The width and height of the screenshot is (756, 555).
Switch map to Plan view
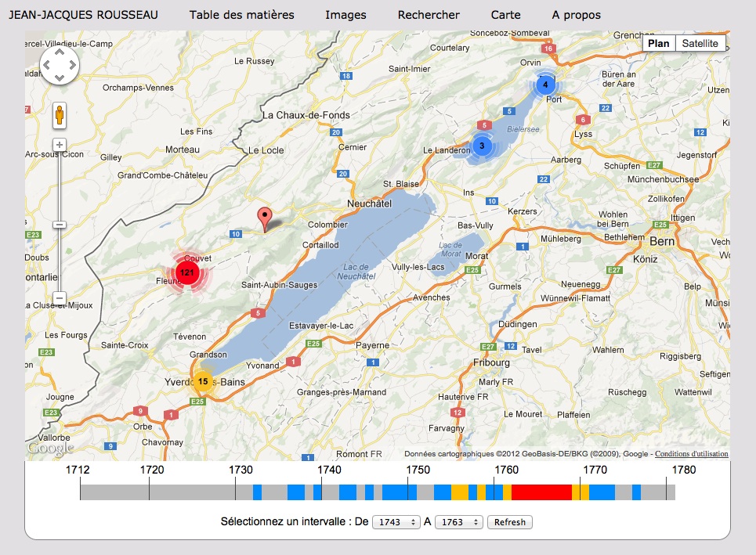659,44
